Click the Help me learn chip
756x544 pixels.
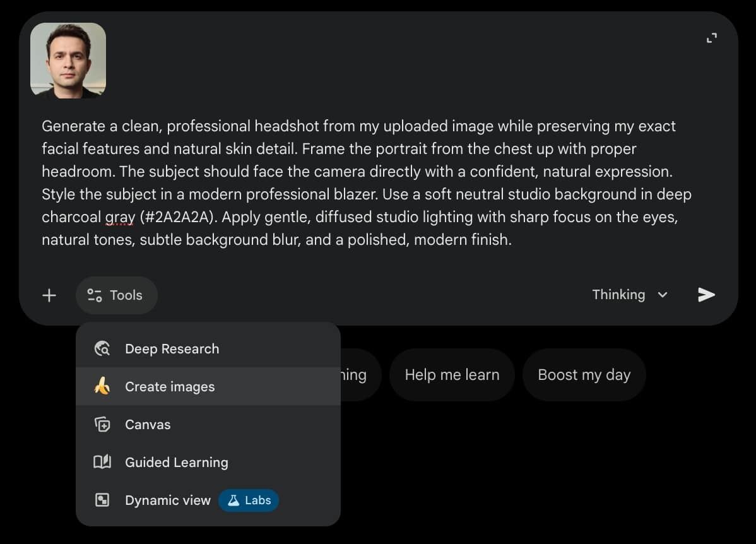[452, 375]
